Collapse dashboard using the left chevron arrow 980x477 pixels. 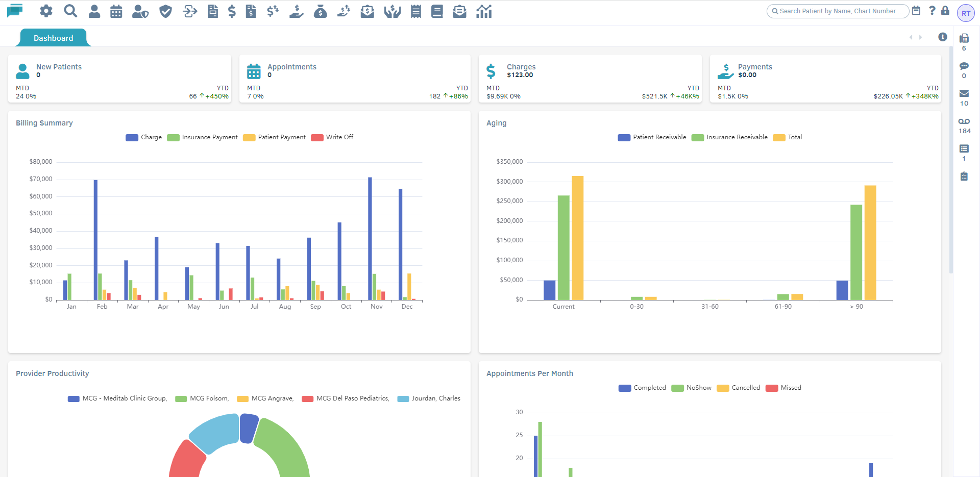pyautogui.click(x=911, y=37)
